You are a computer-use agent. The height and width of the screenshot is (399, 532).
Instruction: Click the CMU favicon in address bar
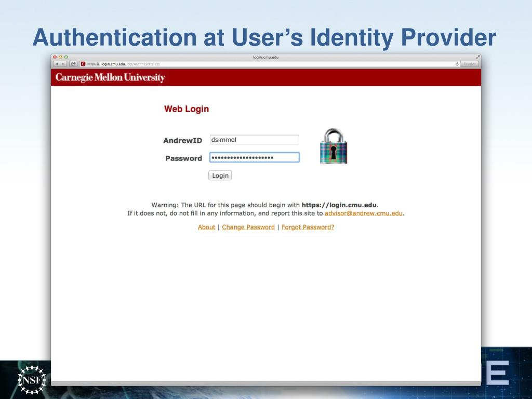(83, 64)
